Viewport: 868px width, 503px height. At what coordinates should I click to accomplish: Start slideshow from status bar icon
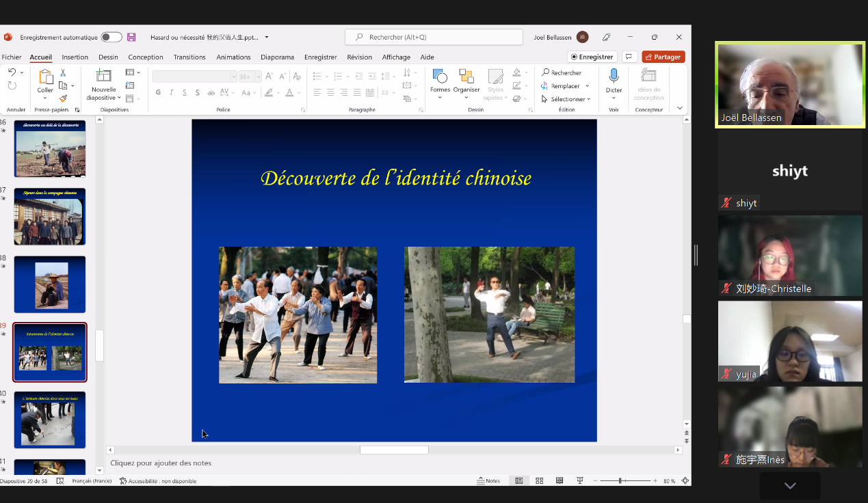pos(580,481)
